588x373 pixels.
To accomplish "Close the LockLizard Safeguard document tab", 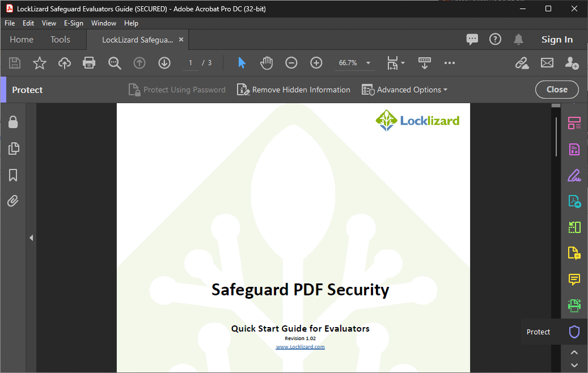I will pyautogui.click(x=181, y=39).
